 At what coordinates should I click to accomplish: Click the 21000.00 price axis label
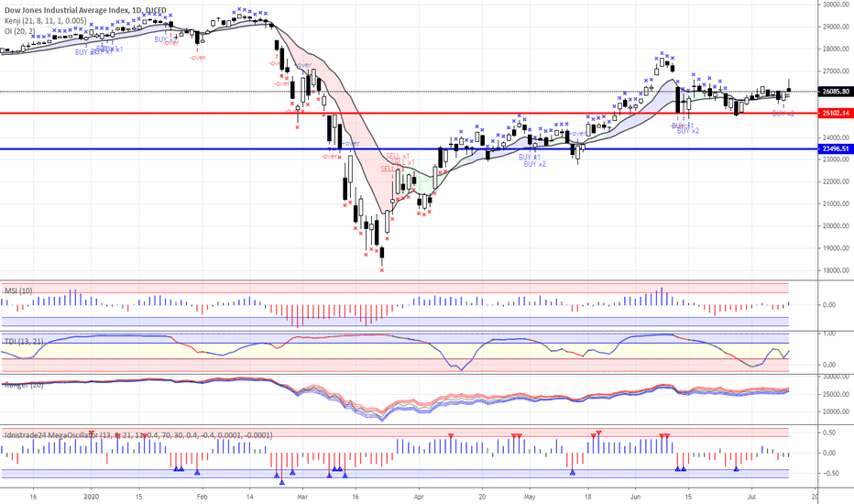click(x=836, y=203)
